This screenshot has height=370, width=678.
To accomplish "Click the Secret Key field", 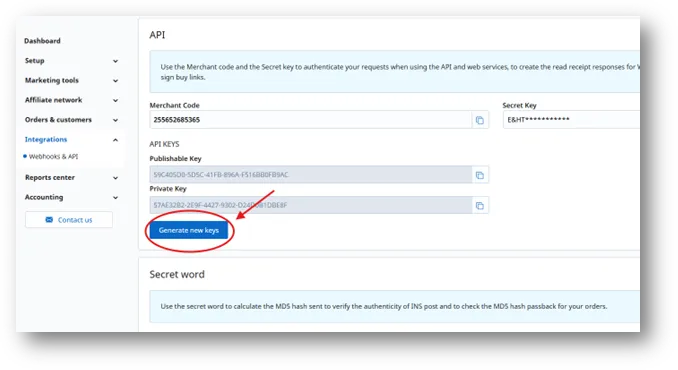I will click(571, 120).
